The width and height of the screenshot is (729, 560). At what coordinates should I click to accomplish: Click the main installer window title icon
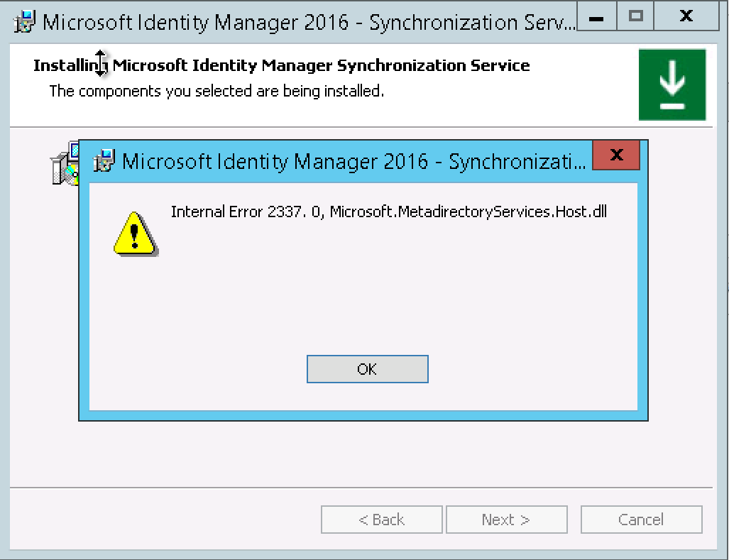[x=25, y=22]
